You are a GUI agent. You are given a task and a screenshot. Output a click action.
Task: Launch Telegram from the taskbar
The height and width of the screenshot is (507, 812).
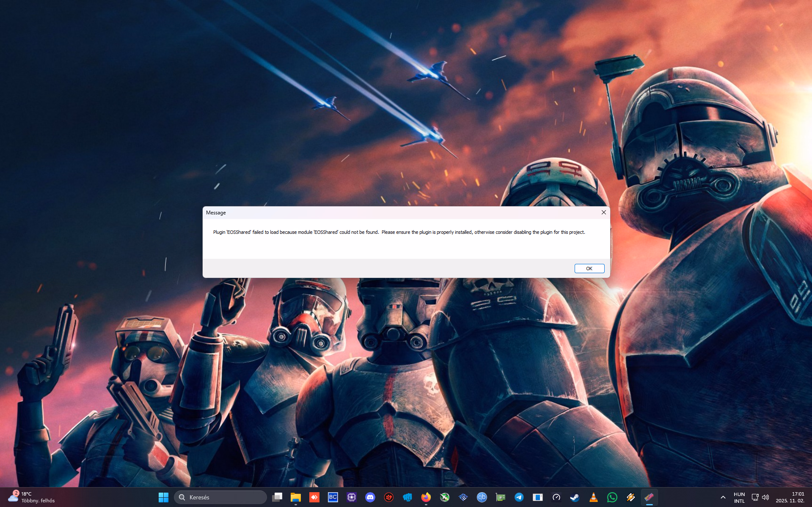click(x=519, y=497)
